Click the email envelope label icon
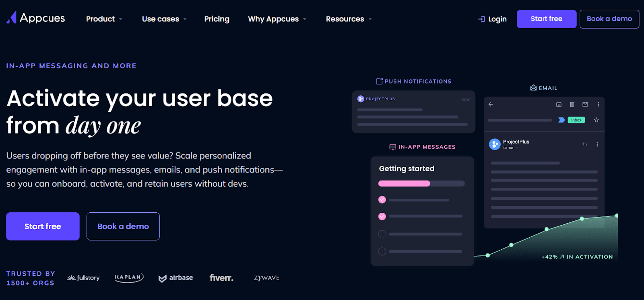Image resolution: width=644 pixels, height=300 pixels. tap(533, 88)
